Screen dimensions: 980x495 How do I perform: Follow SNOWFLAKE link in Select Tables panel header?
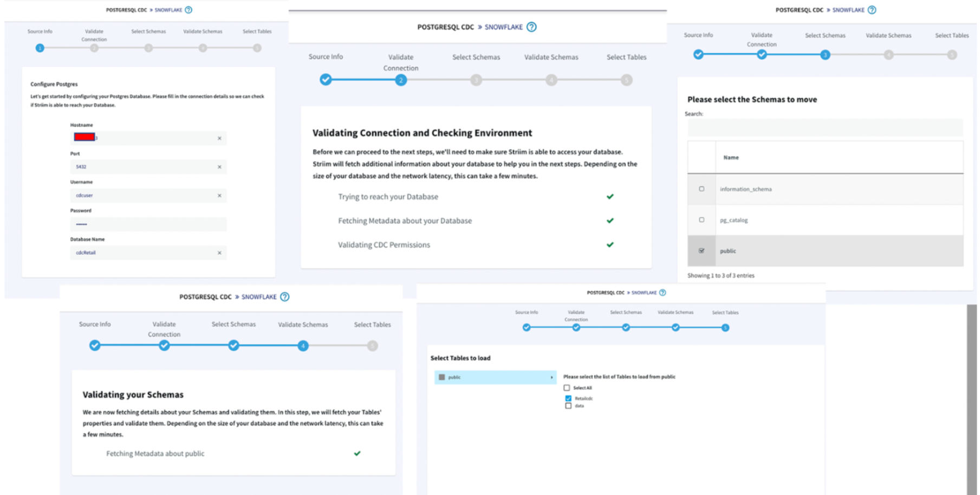[644, 293]
